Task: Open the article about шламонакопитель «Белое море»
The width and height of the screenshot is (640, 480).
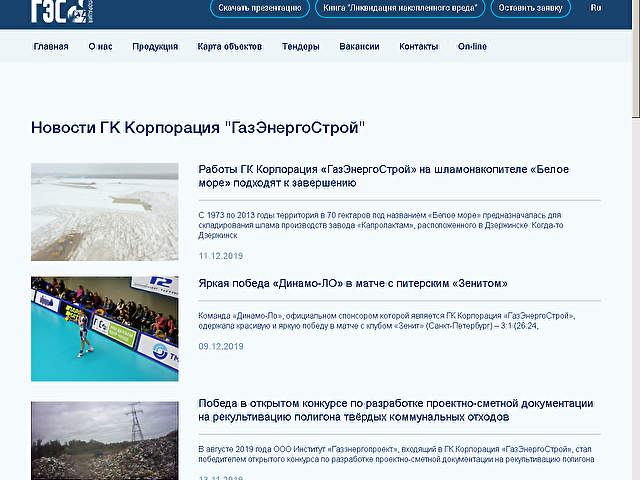Action: click(x=383, y=176)
